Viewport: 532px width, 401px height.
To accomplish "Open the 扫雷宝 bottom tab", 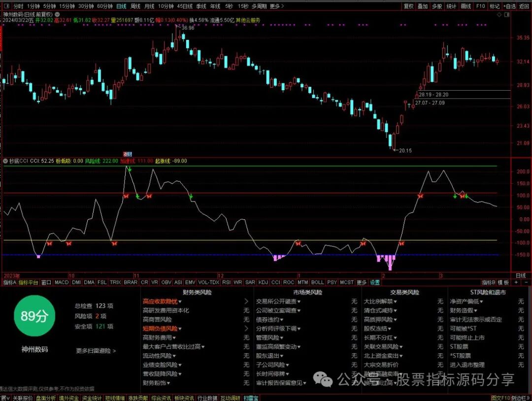I will click(x=251, y=398).
